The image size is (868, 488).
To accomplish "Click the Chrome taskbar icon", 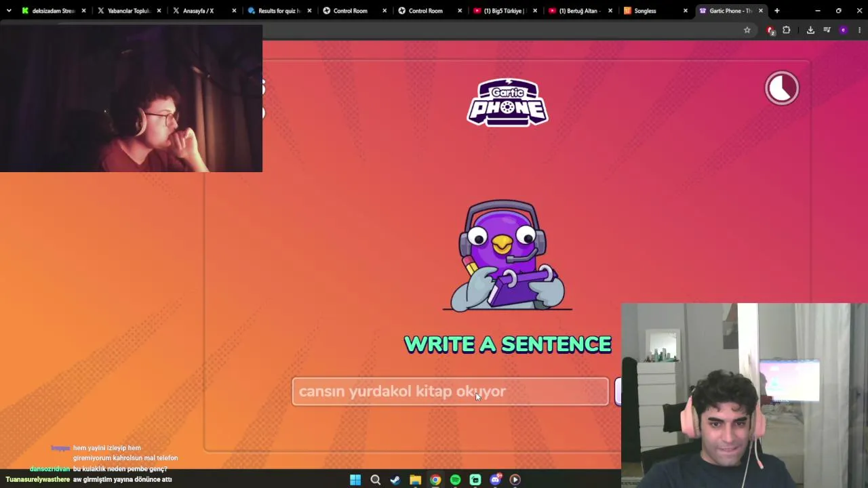I will pyautogui.click(x=435, y=480).
